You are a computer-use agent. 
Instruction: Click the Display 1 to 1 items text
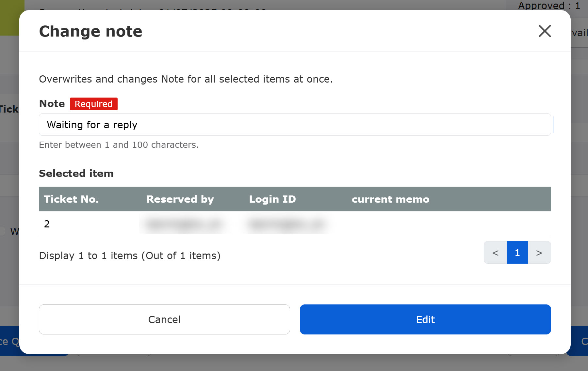[130, 255]
